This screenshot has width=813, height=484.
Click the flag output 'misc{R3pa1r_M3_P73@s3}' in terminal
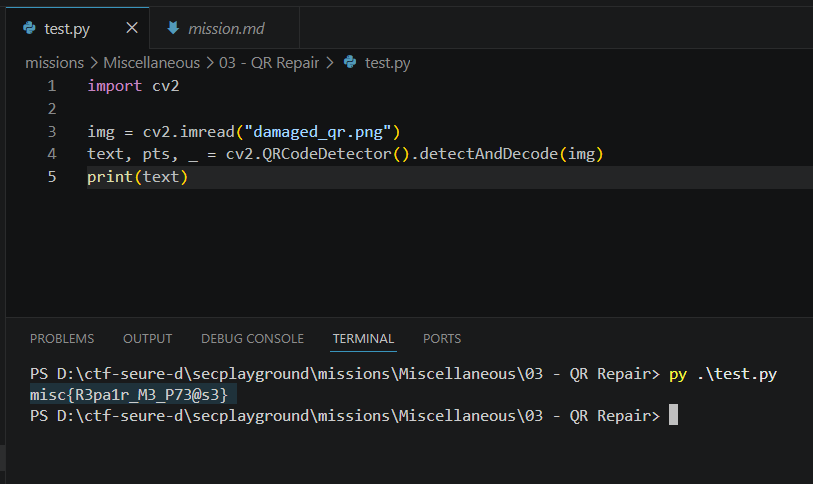point(129,395)
